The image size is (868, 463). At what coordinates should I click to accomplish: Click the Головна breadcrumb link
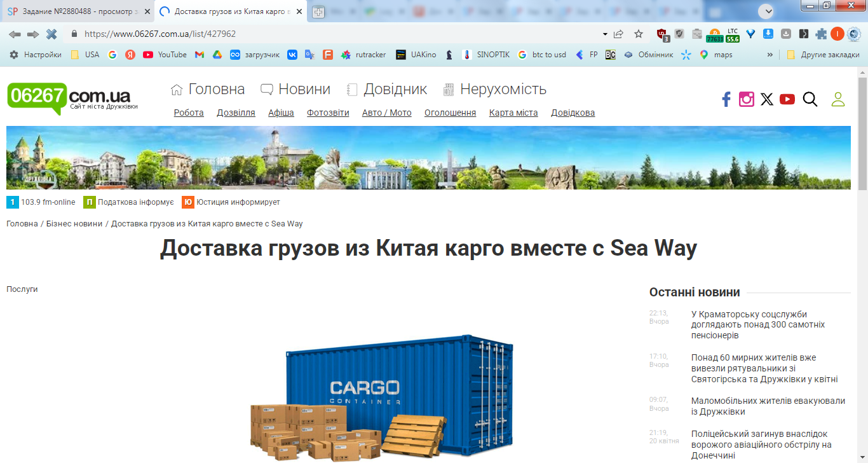(22, 224)
